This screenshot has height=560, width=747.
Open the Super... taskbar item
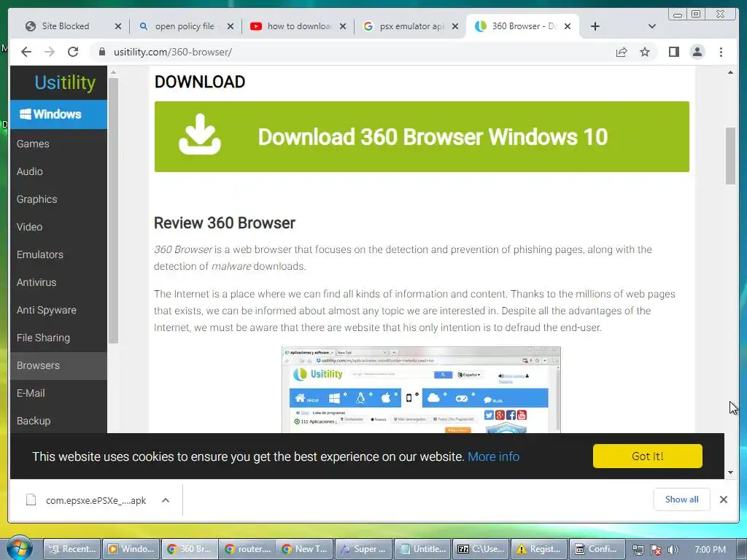(x=363, y=549)
